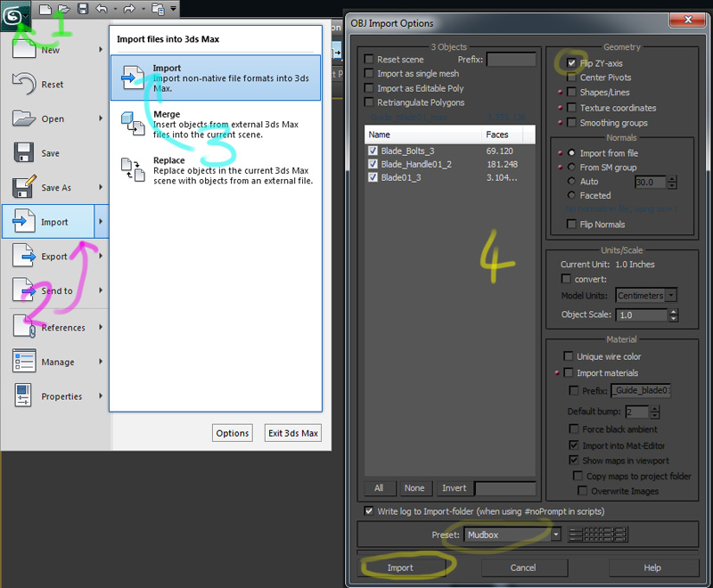
Task: Expand the New submenu arrow
Action: pyautogui.click(x=101, y=49)
